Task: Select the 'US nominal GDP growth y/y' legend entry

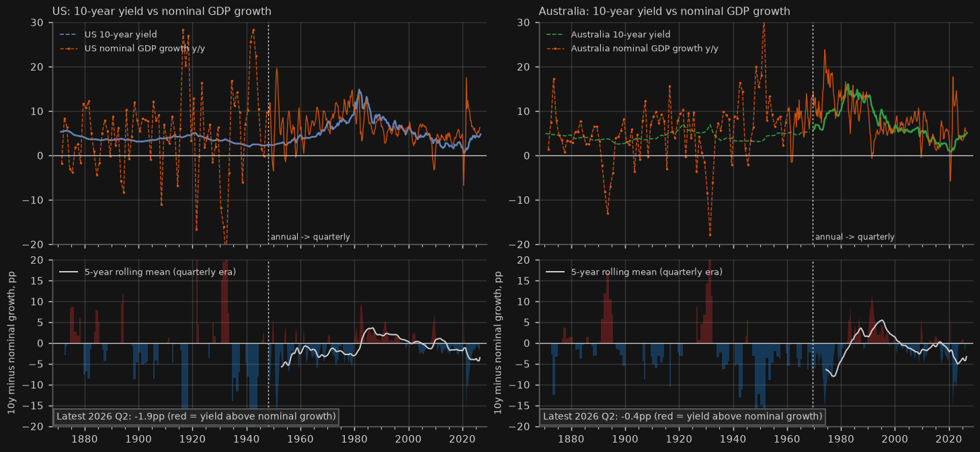Action: [x=132, y=48]
